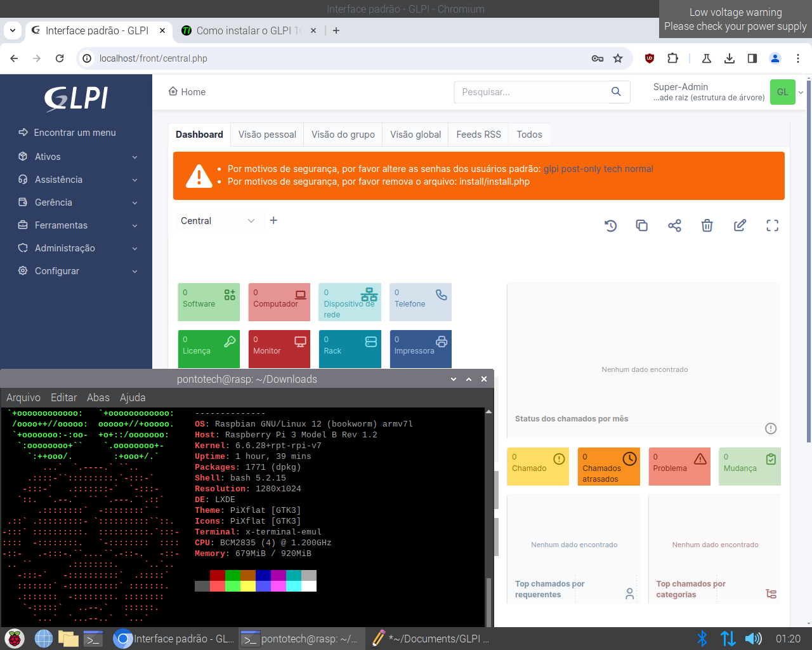Click the Chromium reload button

point(60,58)
